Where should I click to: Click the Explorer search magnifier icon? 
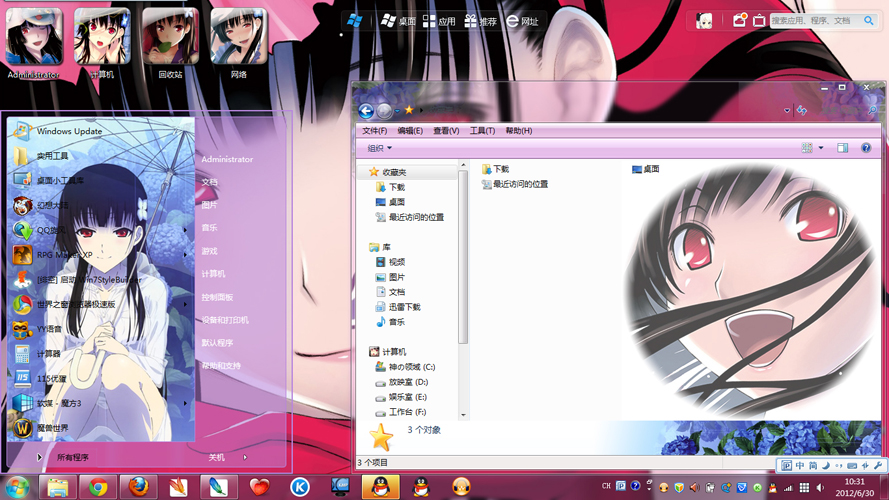tap(873, 110)
